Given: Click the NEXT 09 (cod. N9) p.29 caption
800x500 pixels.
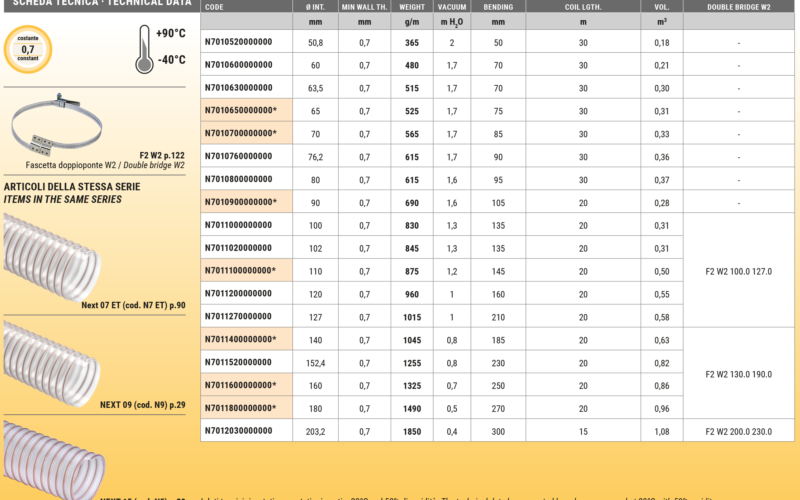Looking at the screenshot, I should point(142,404).
